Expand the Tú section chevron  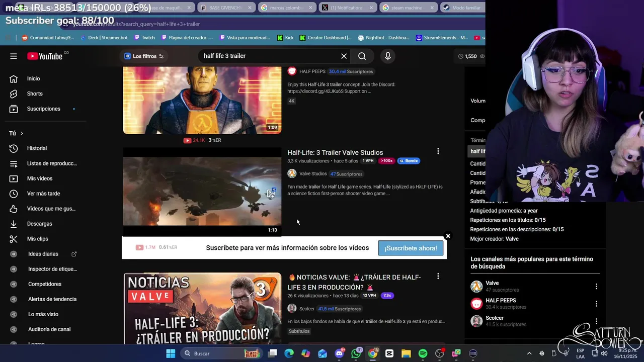point(22,133)
